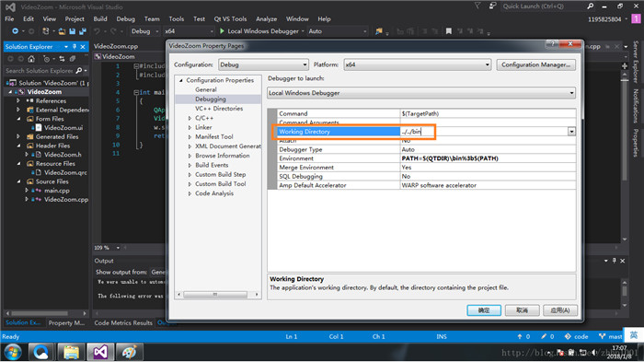Expand the Build Events node
Screen dimensions: 644x362
click(190, 166)
